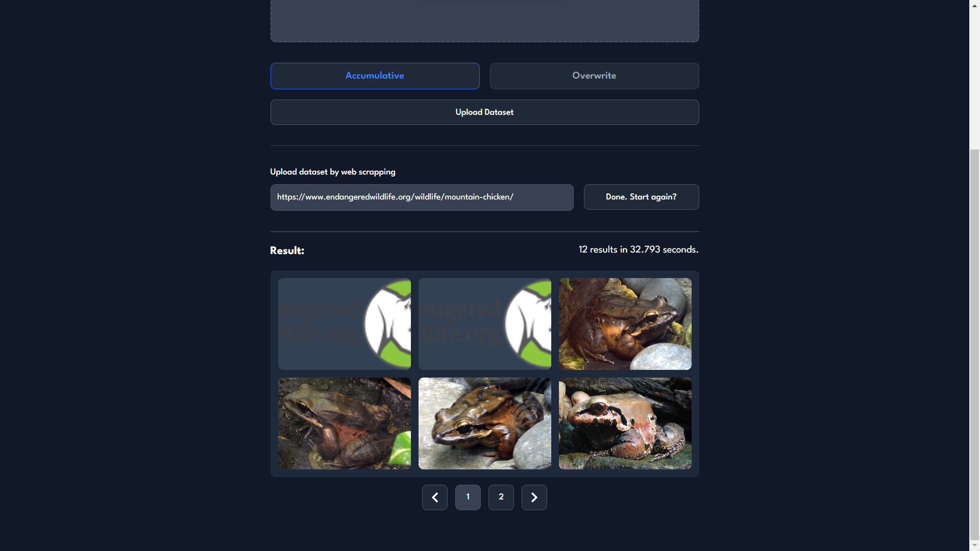Open brown frog on rocks thumbnail top-right
This screenshot has width=980, height=551.
(x=625, y=324)
